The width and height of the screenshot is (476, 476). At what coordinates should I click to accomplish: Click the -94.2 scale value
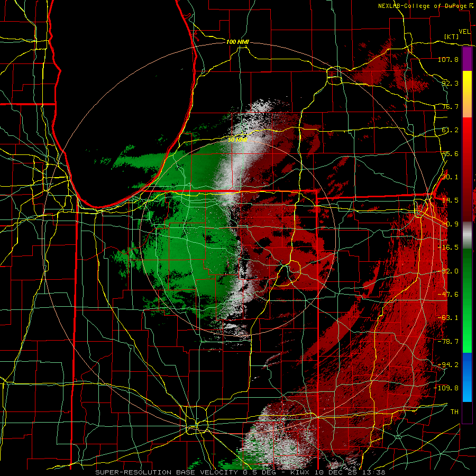click(448, 365)
